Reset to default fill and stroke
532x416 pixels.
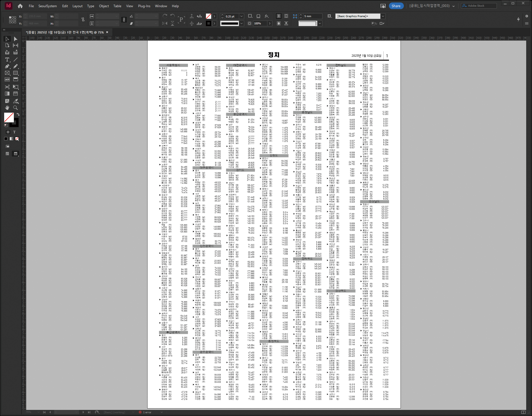click(x=6, y=125)
